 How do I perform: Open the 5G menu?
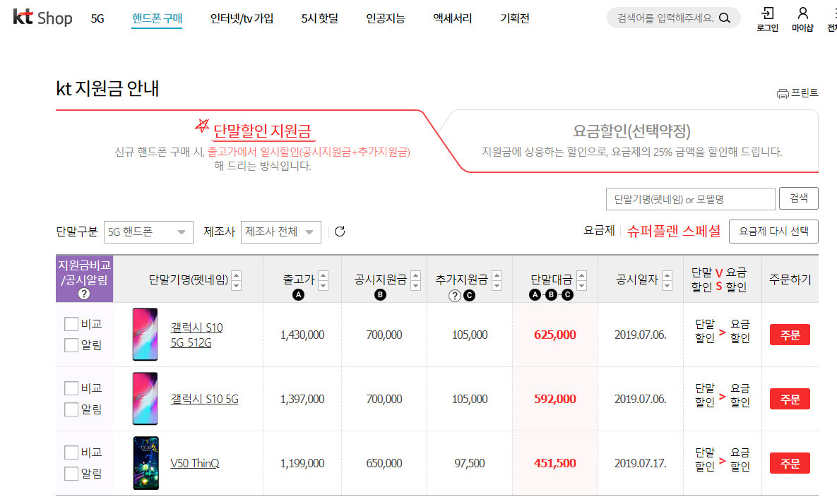(x=97, y=18)
